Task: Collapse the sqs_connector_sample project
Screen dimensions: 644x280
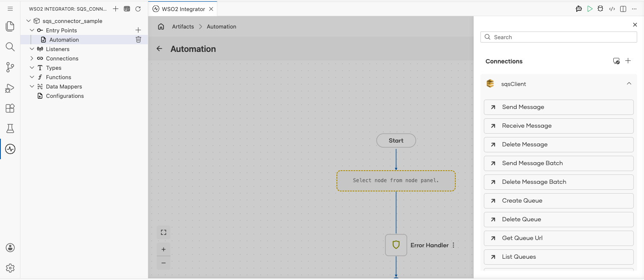Action: [x=29, y=21]
